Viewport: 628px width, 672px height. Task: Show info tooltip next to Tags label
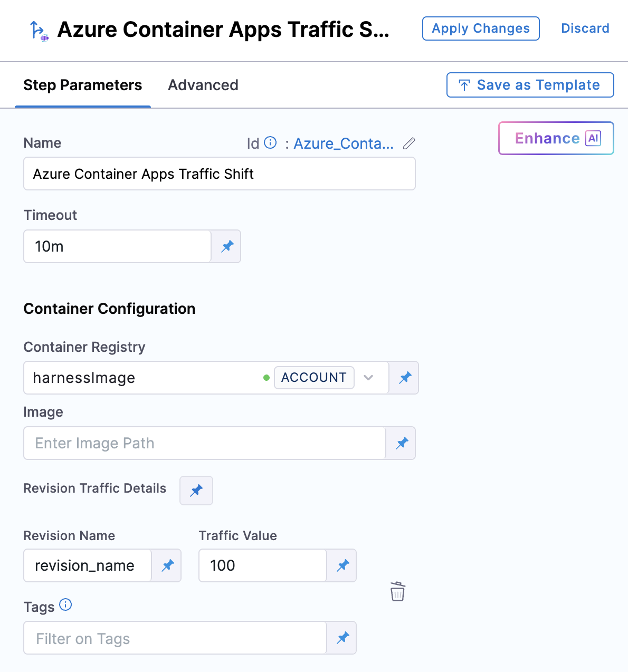point(65,605)
